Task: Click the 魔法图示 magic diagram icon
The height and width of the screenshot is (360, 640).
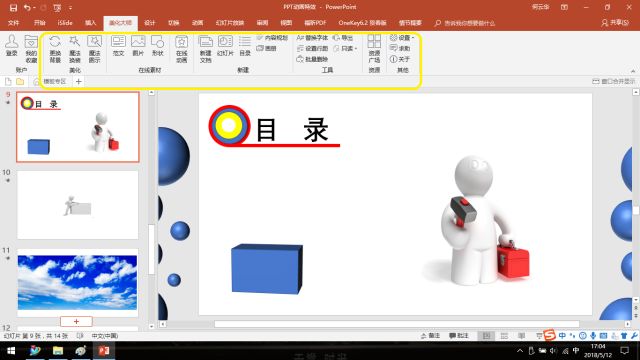Action: pyautogui.click(x=94, y=49)
